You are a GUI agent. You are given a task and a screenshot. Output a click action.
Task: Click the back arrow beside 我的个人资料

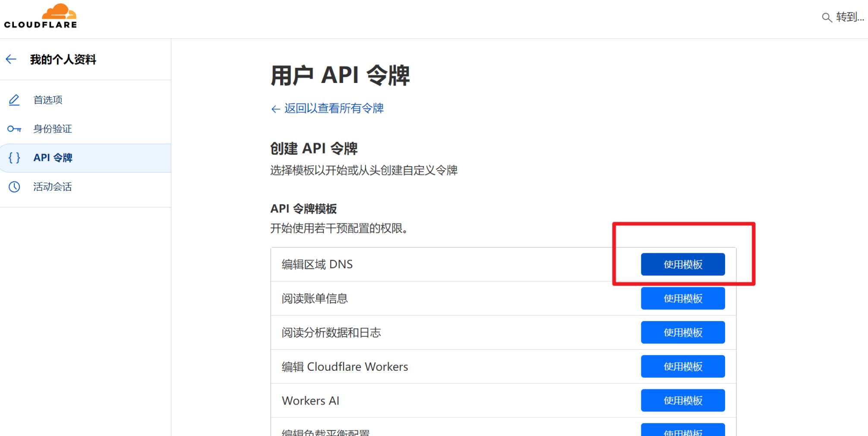click(11, 59)
